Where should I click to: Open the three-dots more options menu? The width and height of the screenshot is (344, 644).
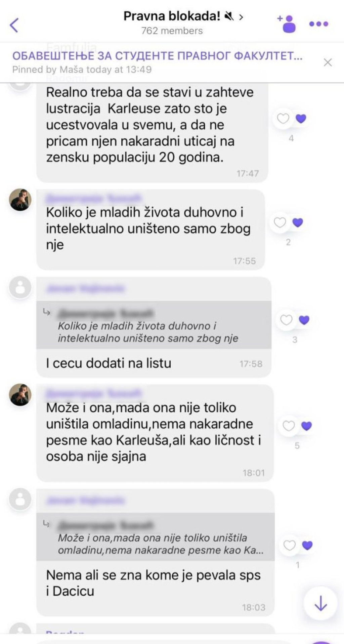(x=318, y=24)
